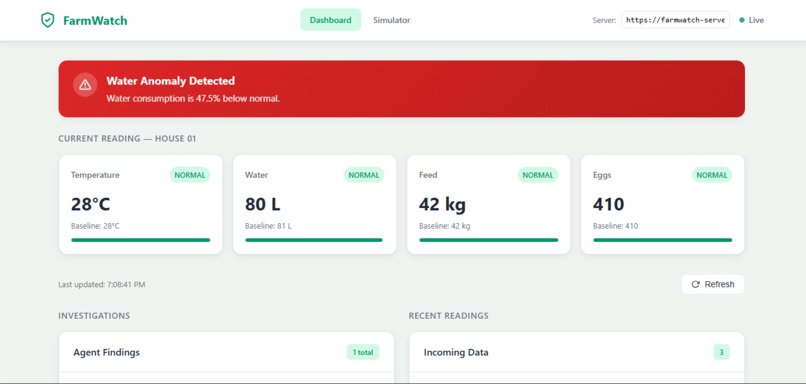Screen dimensions: 806x384
Task: Click the Refresh button
Action: coord(712,284)
